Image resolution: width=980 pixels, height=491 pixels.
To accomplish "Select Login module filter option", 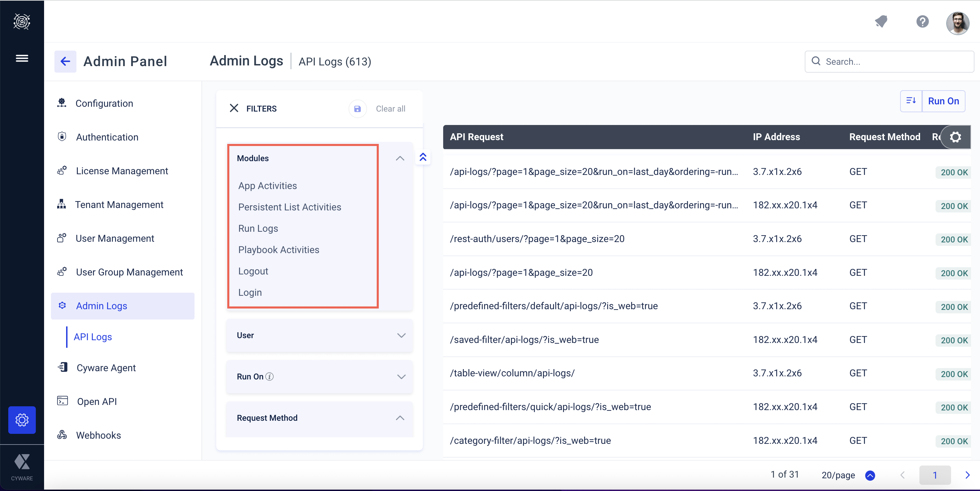I will tap(250, 292).
